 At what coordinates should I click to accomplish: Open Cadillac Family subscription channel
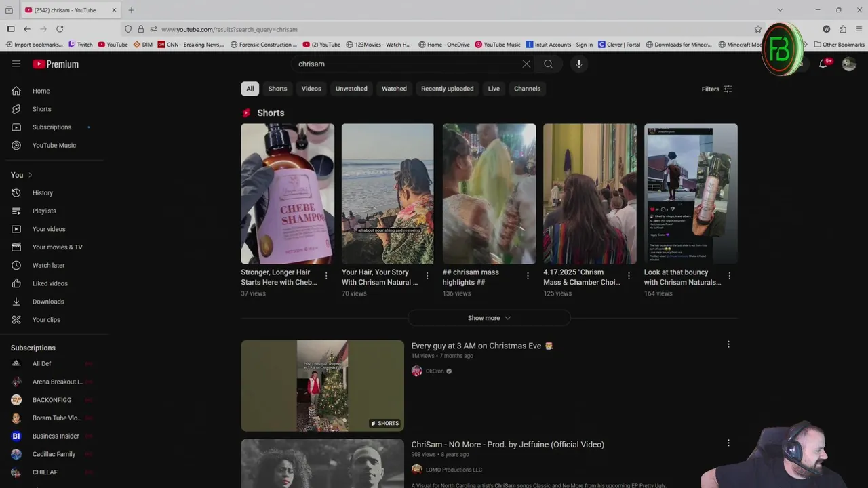pos(54,454)
